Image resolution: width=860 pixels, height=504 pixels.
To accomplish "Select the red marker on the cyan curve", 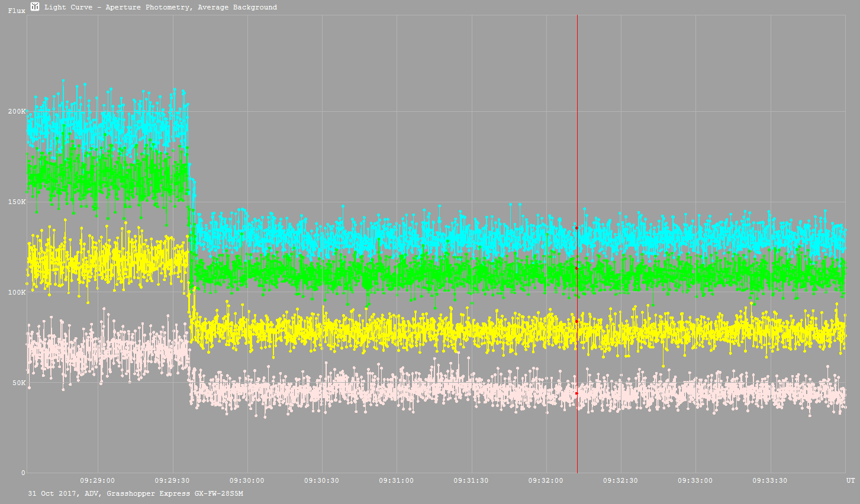I will click(x=576, y=228).
